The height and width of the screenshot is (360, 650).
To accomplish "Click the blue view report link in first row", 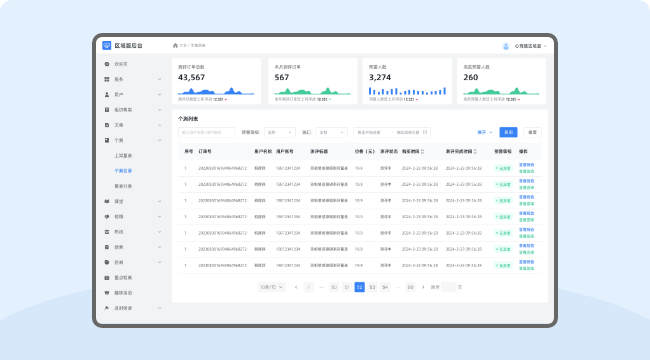I will [x=526, y=165].
